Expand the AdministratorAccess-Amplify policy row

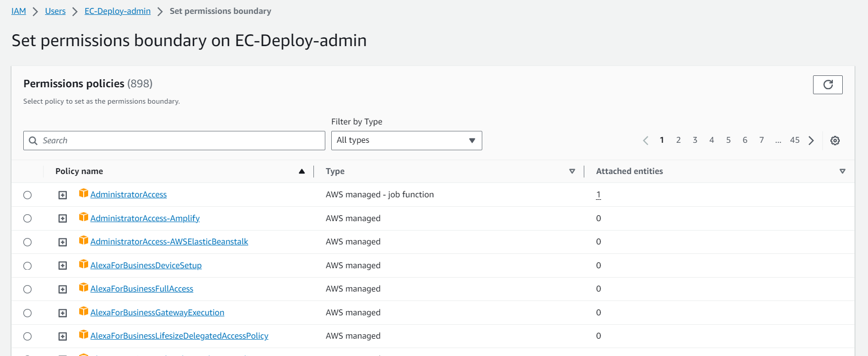click(63, 219)
